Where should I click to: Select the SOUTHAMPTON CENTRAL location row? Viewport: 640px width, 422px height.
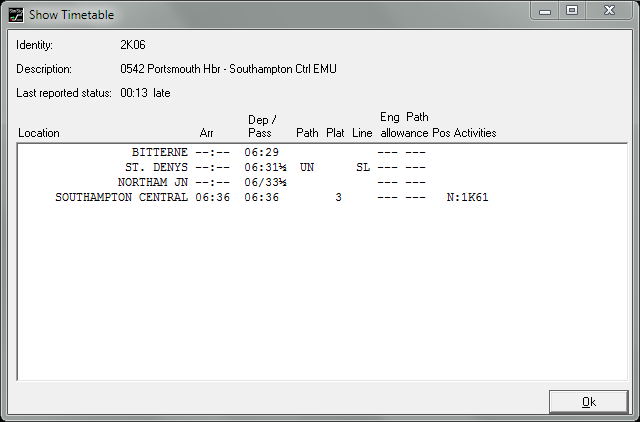322,198
